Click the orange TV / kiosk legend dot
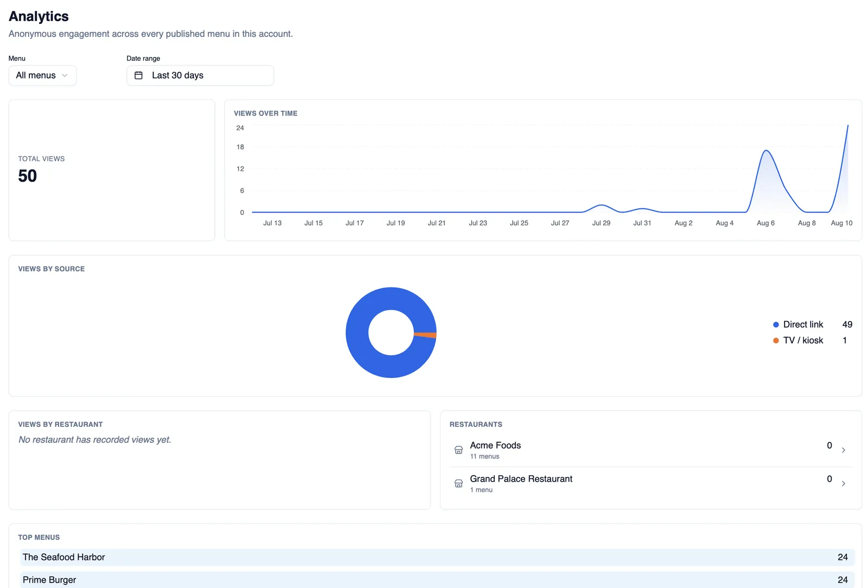 pos(776,341)
